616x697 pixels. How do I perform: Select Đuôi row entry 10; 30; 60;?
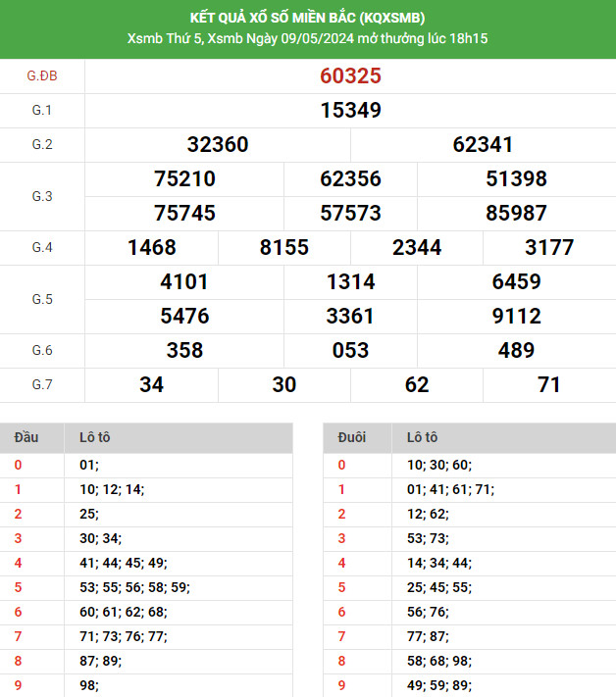pos(439,465)
